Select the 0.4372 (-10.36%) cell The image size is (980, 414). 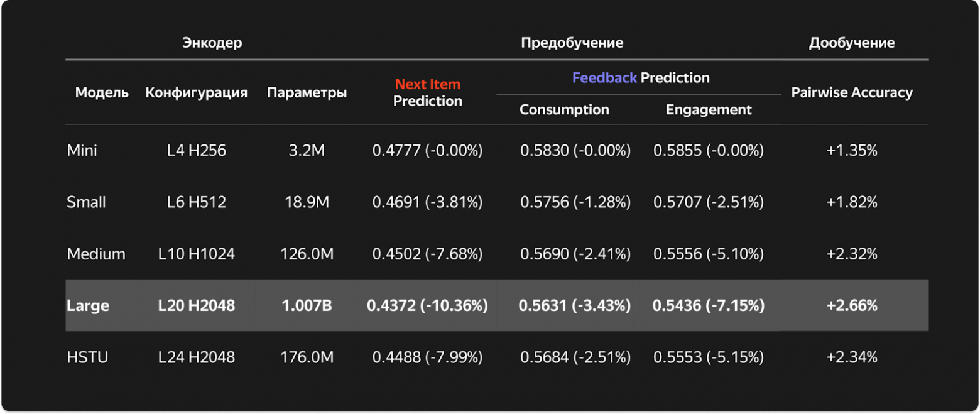[427, 306]
